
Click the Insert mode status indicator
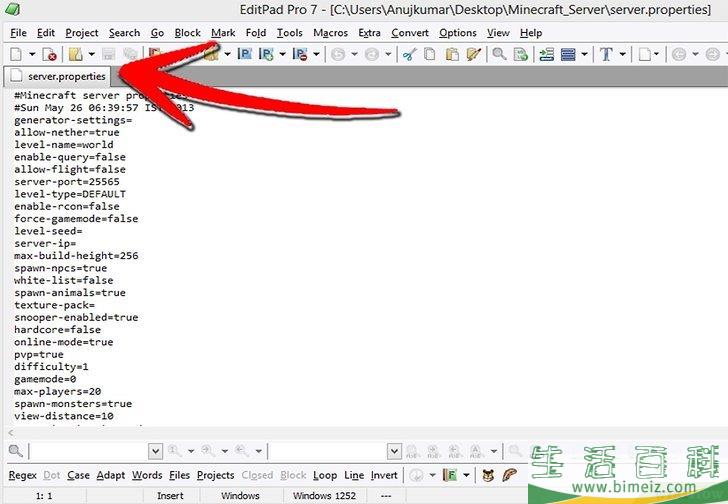click(x=170, y=496)
